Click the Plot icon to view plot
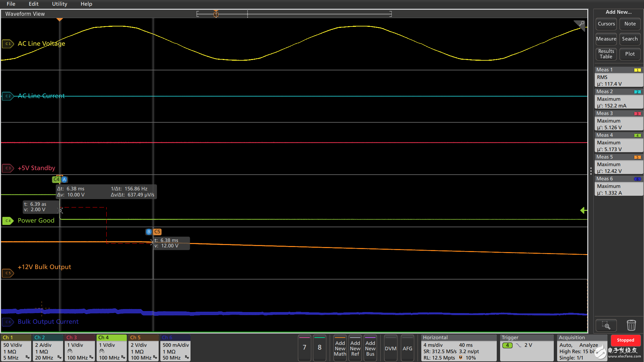The image size is (644, 362). [629, 54]
